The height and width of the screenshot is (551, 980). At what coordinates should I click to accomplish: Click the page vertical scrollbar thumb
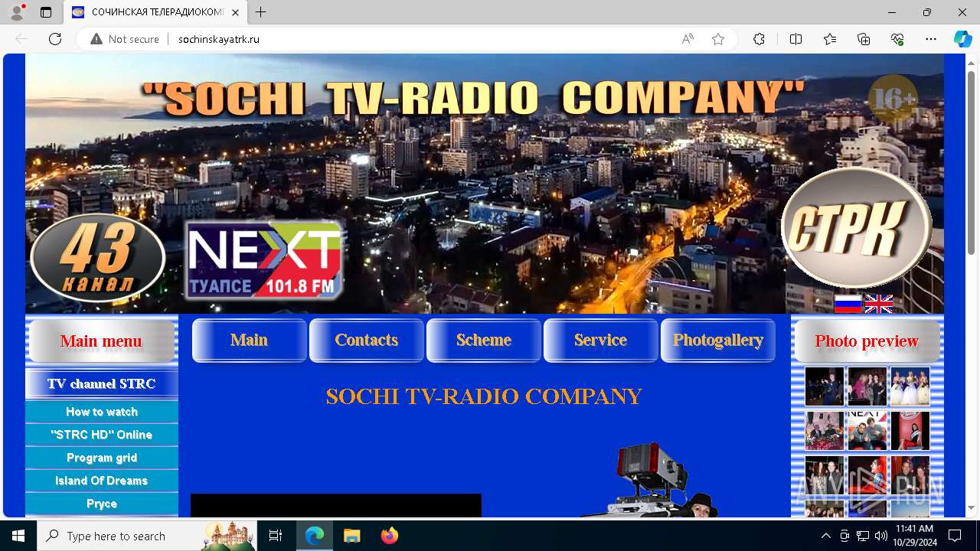(x=971, y=162)
